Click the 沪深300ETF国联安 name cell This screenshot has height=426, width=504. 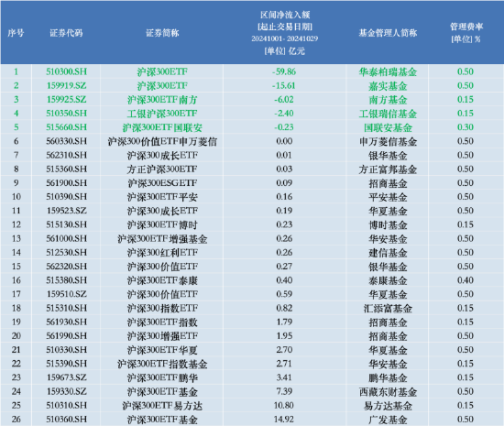pyautogui.click(x=162, y=127)
